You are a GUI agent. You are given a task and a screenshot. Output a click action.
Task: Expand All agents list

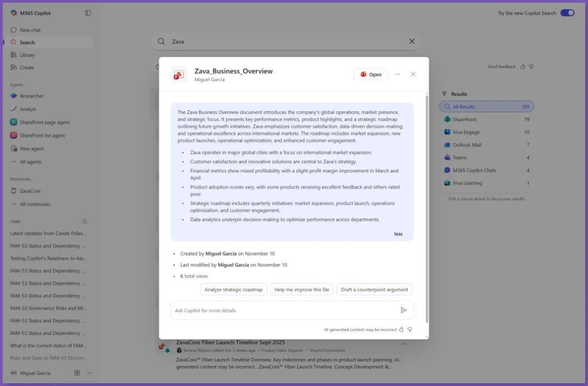pyautogui.click(x=30, y=162)
